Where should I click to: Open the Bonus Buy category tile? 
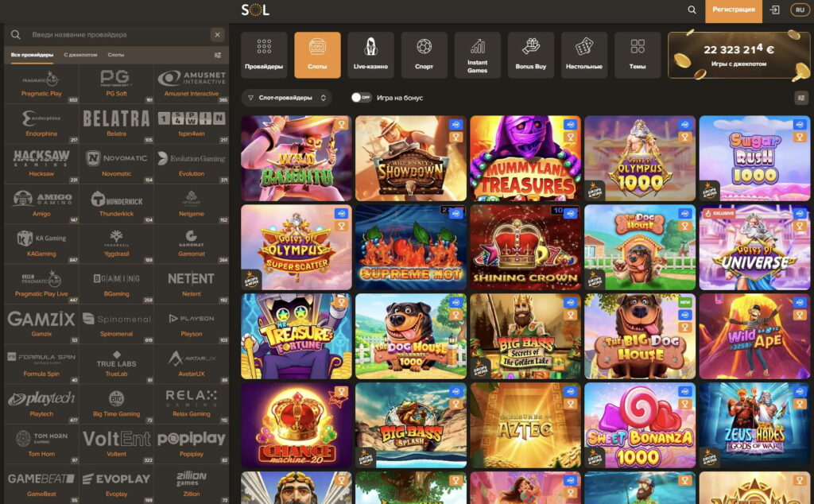coord(530,55)
